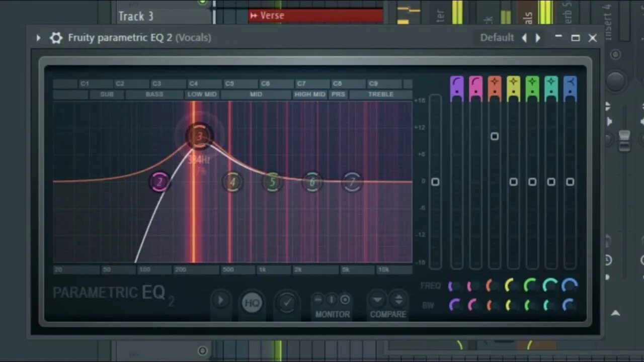The width and height of the screenshot is (644, 362).
Task: Select EQ band node 4
Action: coord(232,182)
